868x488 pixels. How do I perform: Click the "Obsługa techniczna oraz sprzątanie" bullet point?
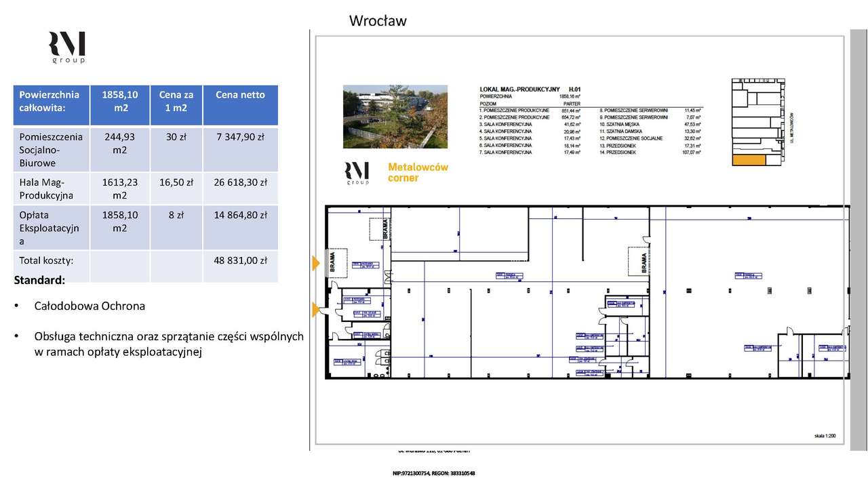tap(169, 344)
